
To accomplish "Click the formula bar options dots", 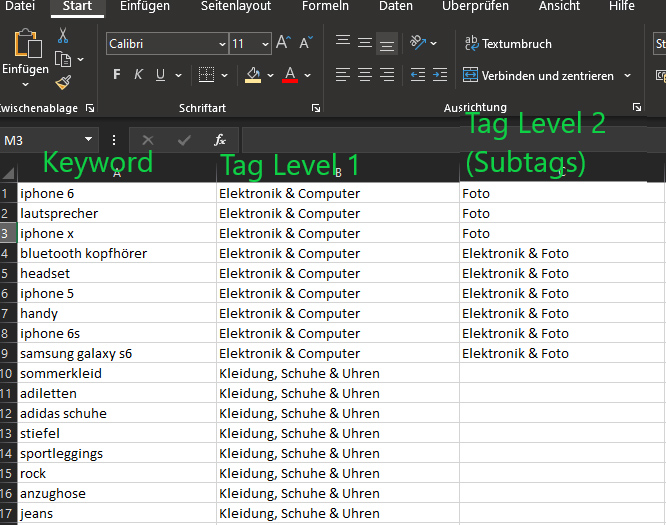I will 114,140.
